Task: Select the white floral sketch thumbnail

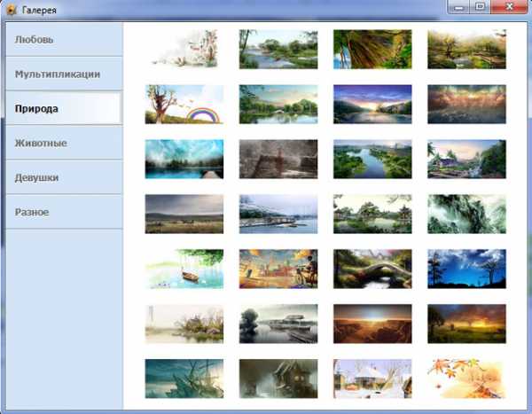Action: pyautogui.click(x=184, y=49)
